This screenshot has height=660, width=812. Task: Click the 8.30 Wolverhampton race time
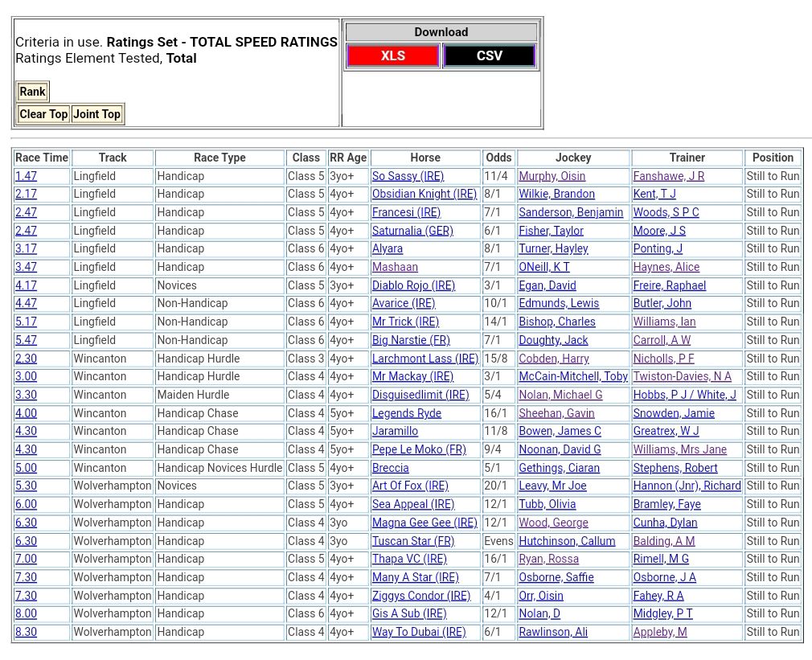tap(26, 632)
